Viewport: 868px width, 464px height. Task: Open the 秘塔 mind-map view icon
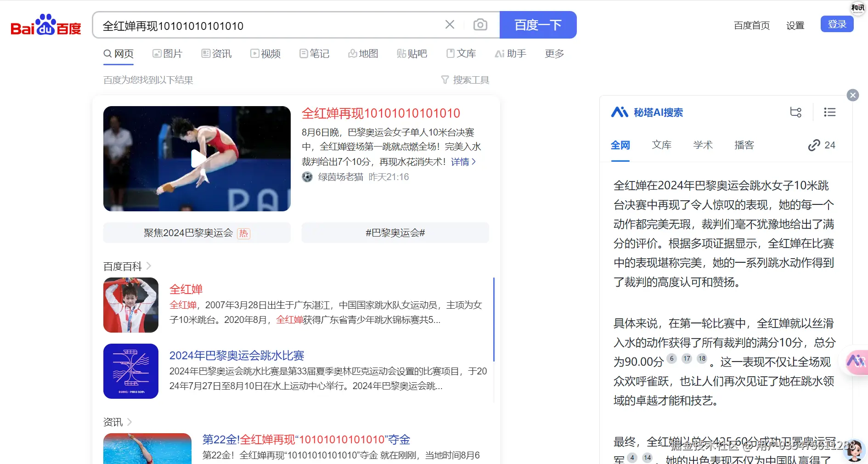pos(796,112)
